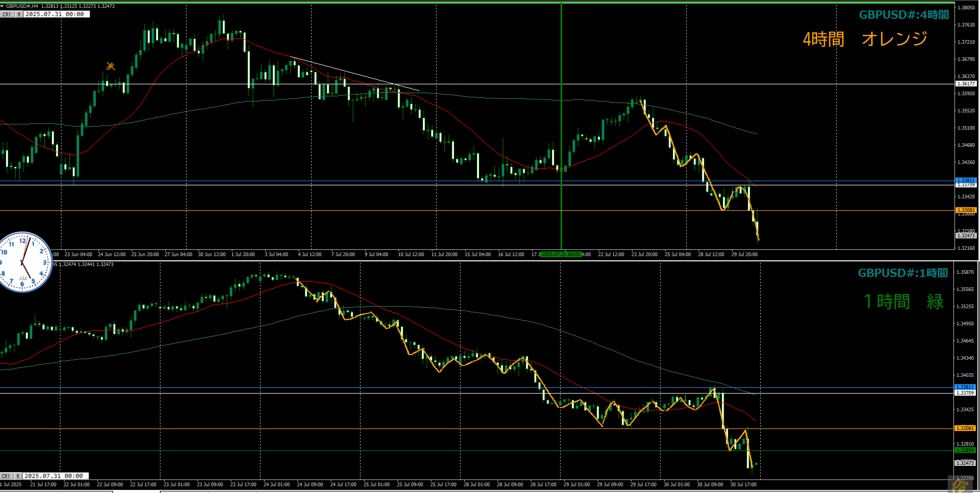Click the green highlighted date on 4-hour time axis
The image size is (980, 493).
pyautogui.click(x=561, y=255)
